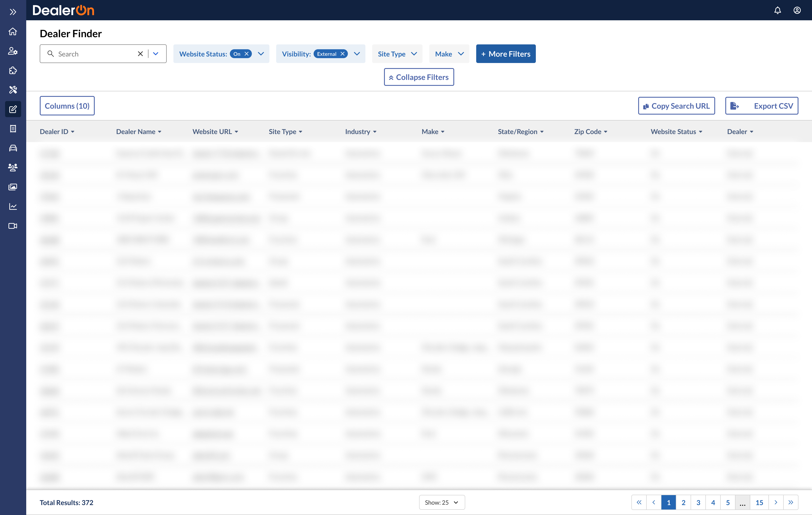Remove the External visibility chip
812x515 pixels.
(x=343, y=54)
